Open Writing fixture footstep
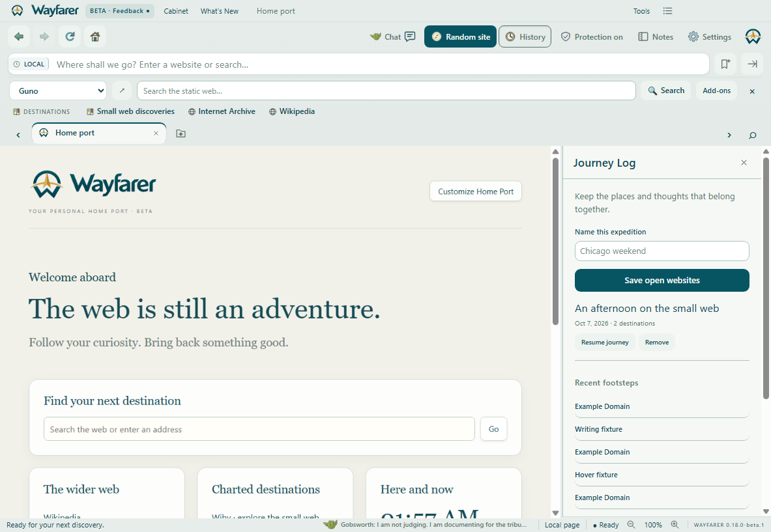 coord(662,429)
